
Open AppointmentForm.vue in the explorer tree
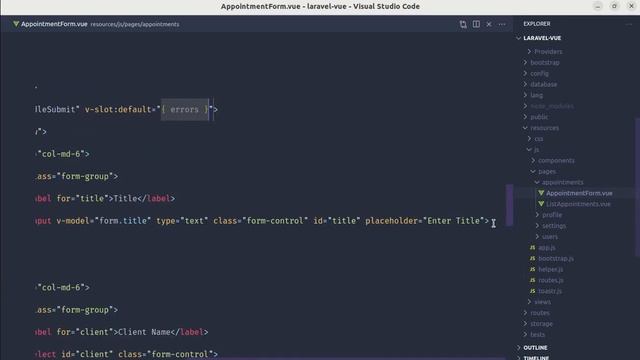[579, 193]
